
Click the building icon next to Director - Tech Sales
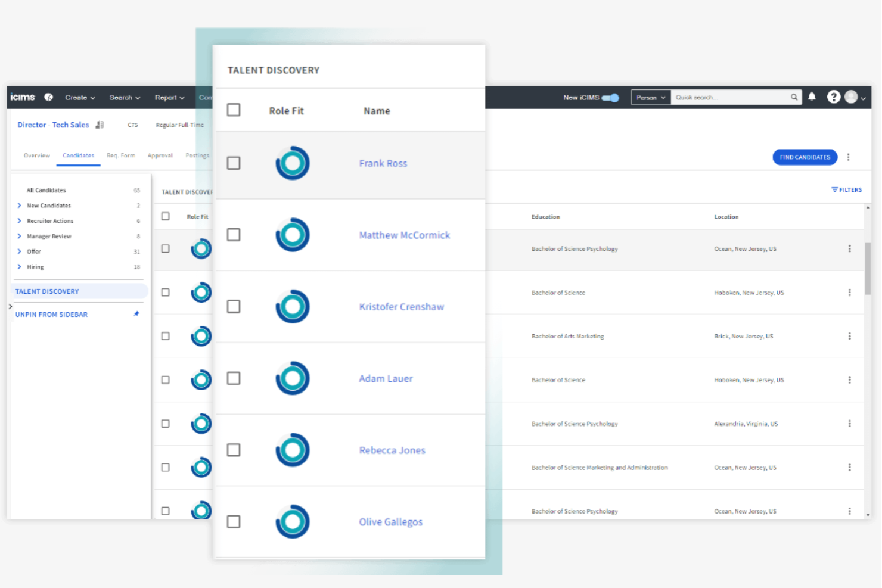[x=99, y=125]
